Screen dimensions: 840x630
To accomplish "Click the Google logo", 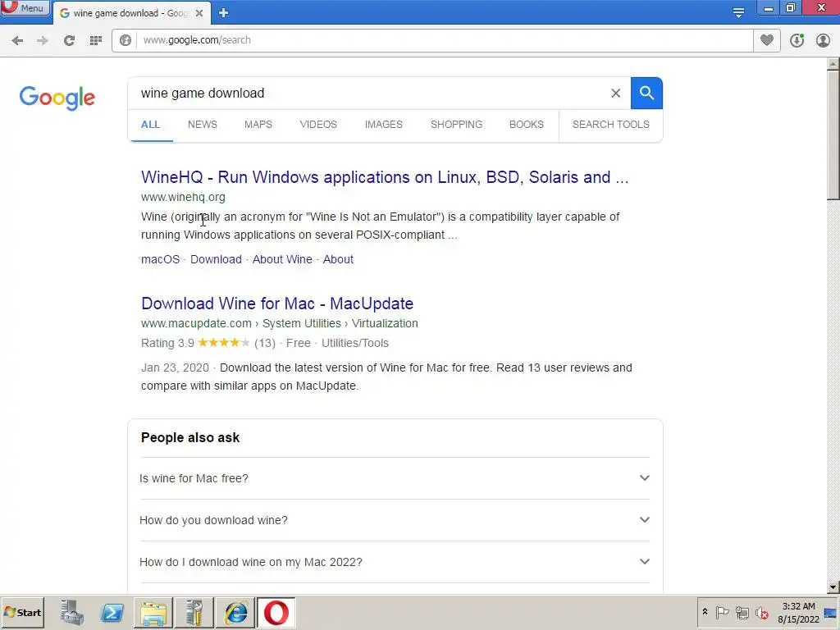I will pyautogui.click(x=57, y=98).
